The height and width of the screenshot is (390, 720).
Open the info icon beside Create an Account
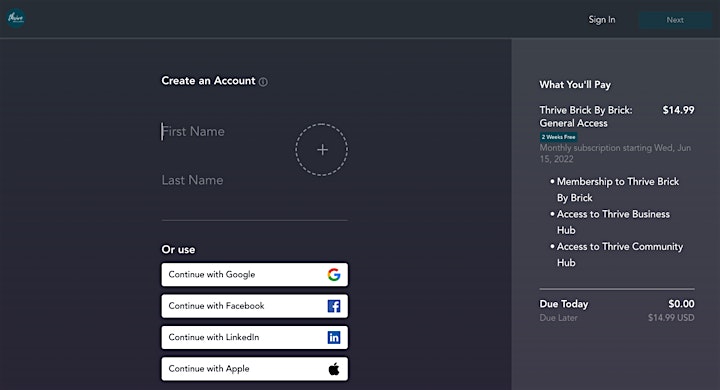263,82
